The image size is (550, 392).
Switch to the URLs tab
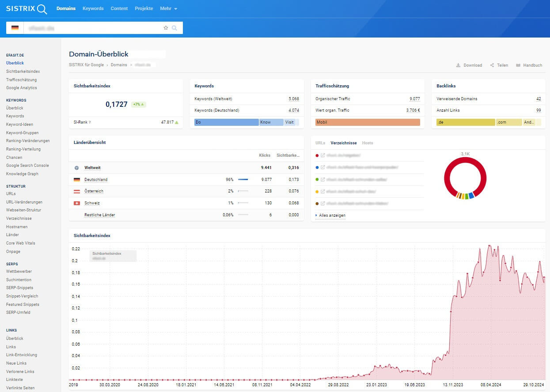point(320,143)
